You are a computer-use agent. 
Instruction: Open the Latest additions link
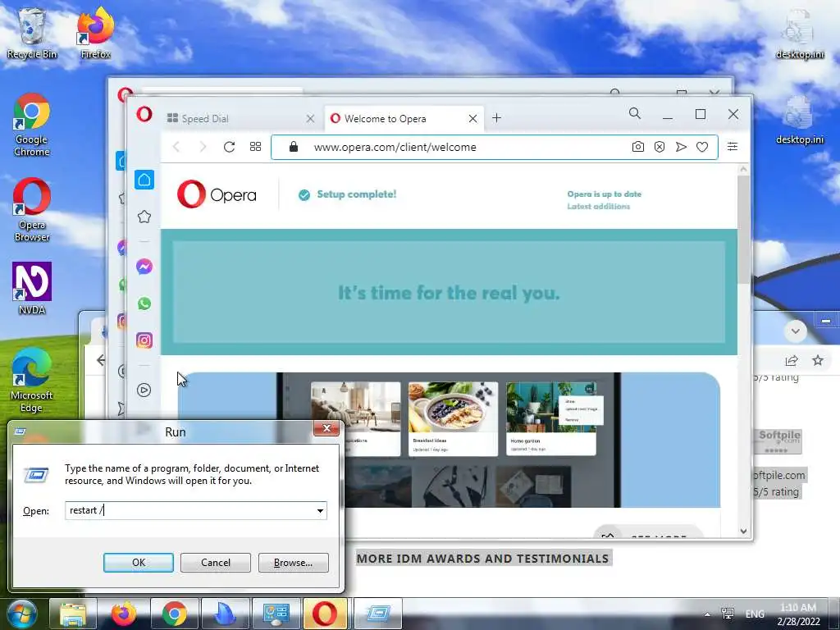pos(598,206)
